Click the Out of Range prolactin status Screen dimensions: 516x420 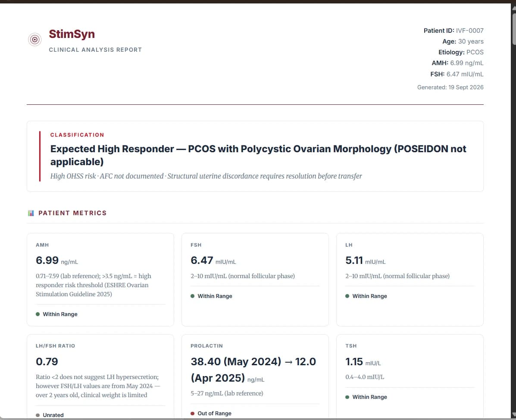point(211,413)
